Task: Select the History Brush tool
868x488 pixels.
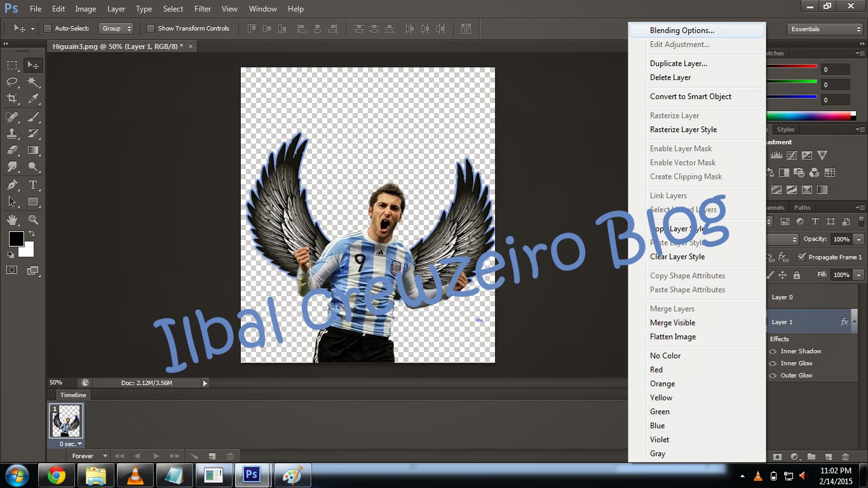Action: [33, 133]
